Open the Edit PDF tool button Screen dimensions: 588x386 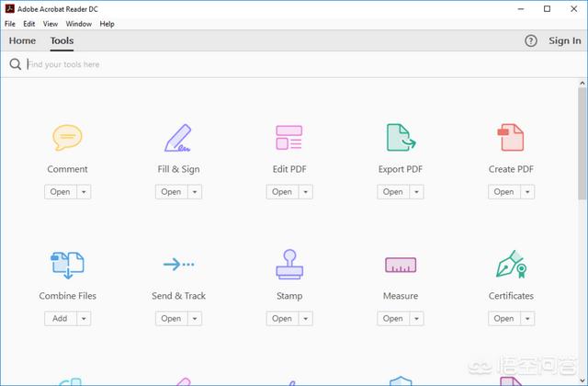coord(282,192)
